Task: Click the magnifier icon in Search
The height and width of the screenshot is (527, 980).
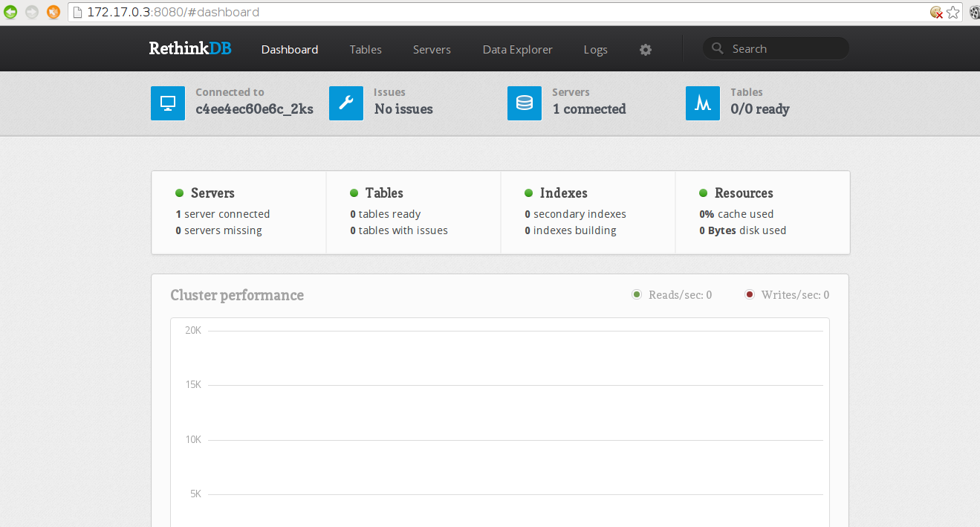Action: click(717, 49)
